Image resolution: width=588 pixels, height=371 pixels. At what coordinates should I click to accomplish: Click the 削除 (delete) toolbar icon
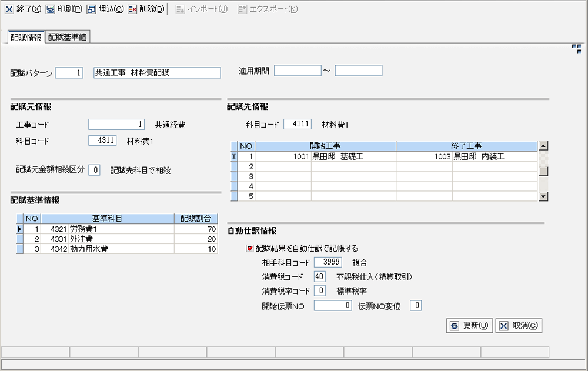click(132, 9)
